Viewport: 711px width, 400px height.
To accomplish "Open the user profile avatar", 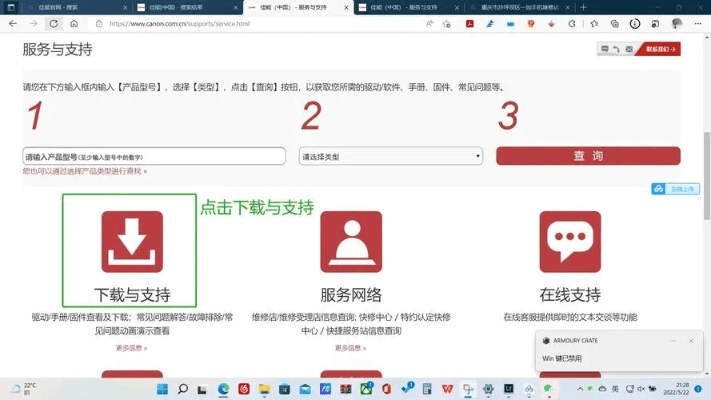I will pyautogui.click(x=677, y=24).
